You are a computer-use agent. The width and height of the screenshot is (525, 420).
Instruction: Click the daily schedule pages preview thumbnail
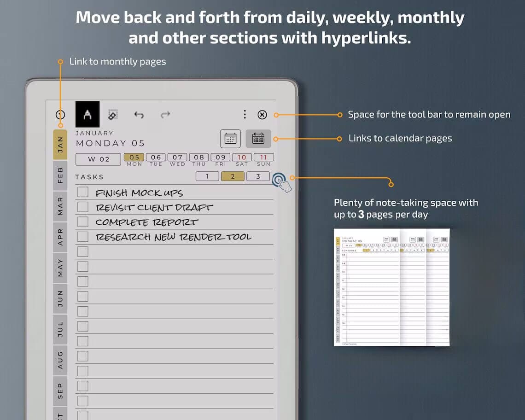point(391,287)
